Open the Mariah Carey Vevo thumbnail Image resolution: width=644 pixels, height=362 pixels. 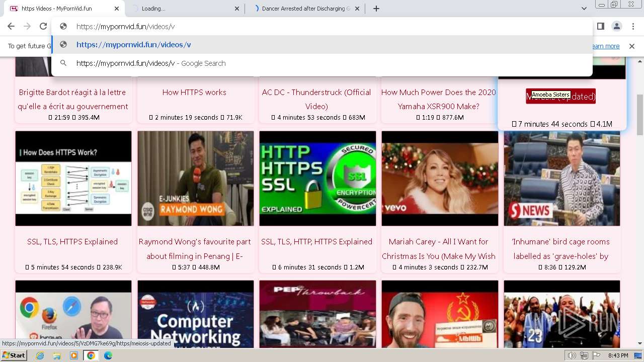[440, 178]
